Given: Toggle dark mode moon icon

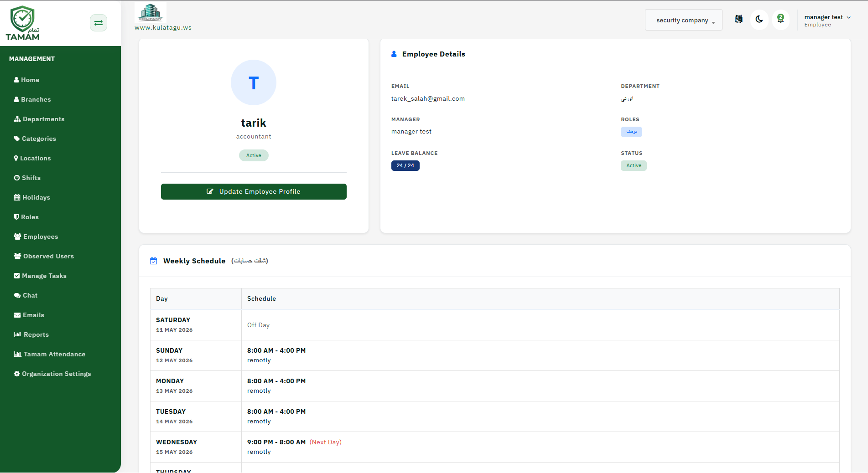Looking at the screenshot, I should 759,20.
